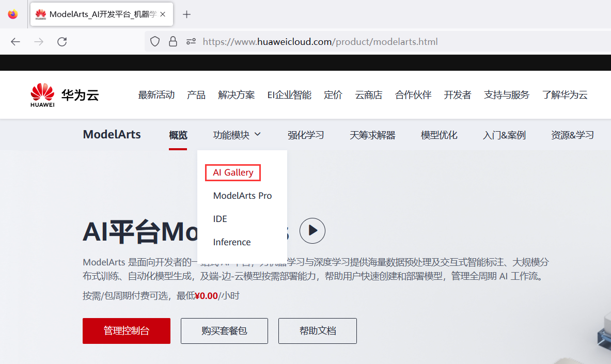
Task: Click the Huawei Cloud logo
Action: 63,94
